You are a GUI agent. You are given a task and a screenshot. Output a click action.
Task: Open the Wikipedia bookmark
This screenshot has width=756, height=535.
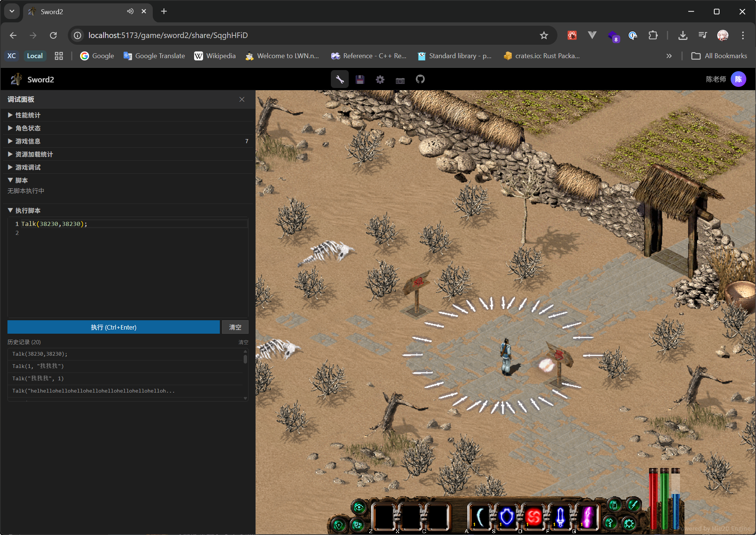215,56
